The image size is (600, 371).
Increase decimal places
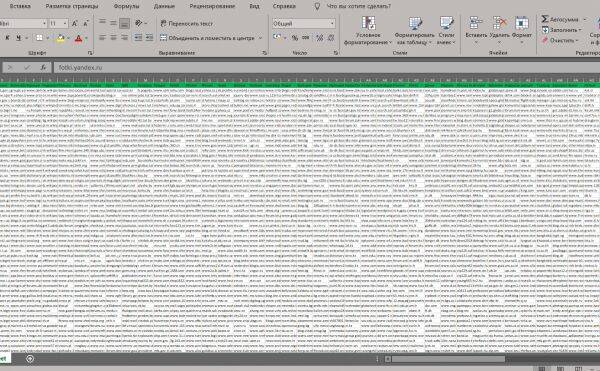[x=320, y=37]
